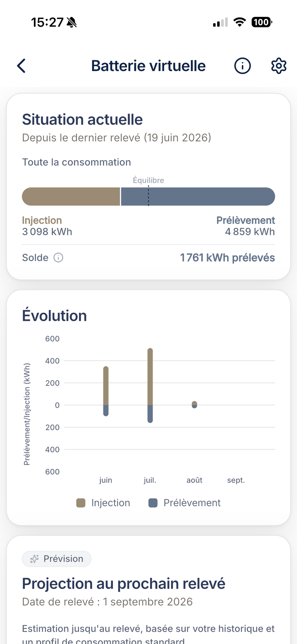This screenshot has width=297, height=644.
Task: Toggle Prélèvement series in chart legend
Action: (185, 503)
